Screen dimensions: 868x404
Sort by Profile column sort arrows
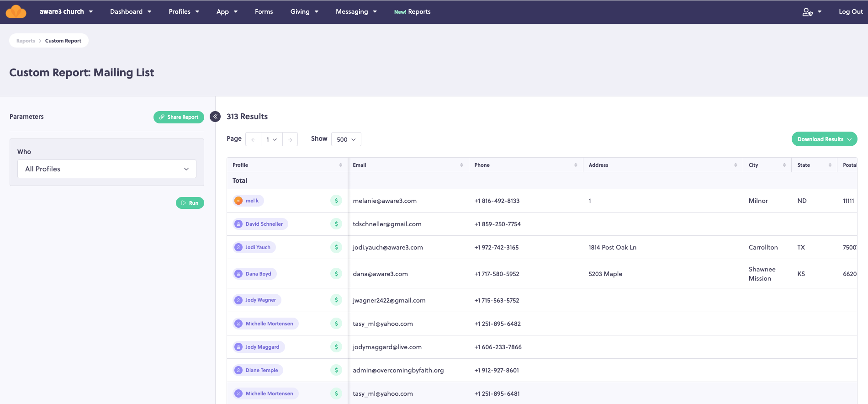point(341,165)
